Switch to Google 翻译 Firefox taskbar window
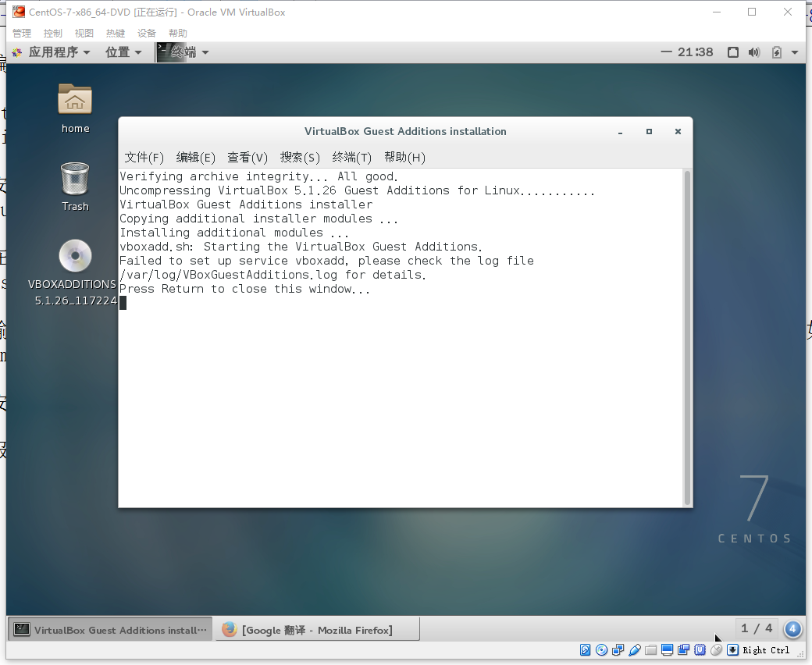This screenshot has width=812, height=665. click(x=316, y=630)
